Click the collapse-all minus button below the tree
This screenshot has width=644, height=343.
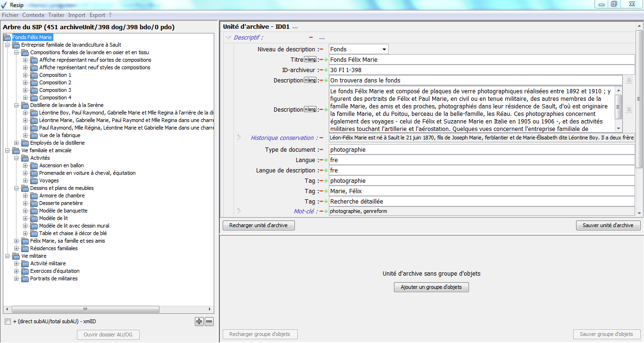(209, 322)
